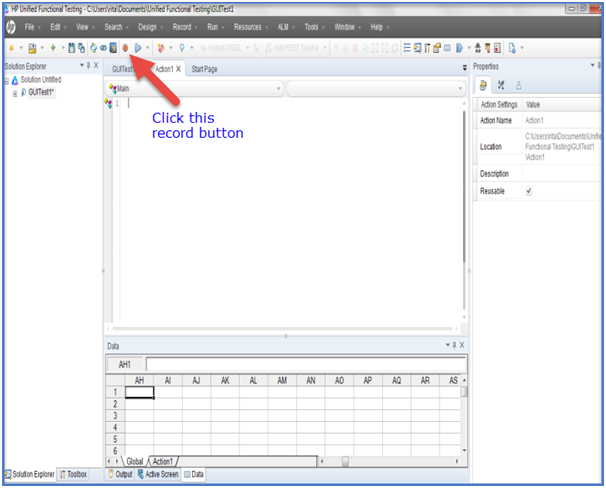Open the tools icon tab in Properties
The width and height of the screenshot is (606, 488).
[x=501, y=85]
